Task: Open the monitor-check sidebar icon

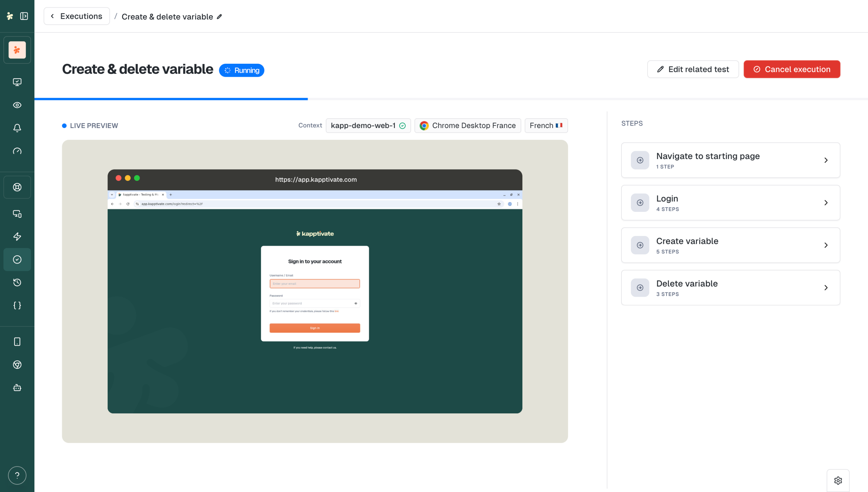Action: coord(17,82)
